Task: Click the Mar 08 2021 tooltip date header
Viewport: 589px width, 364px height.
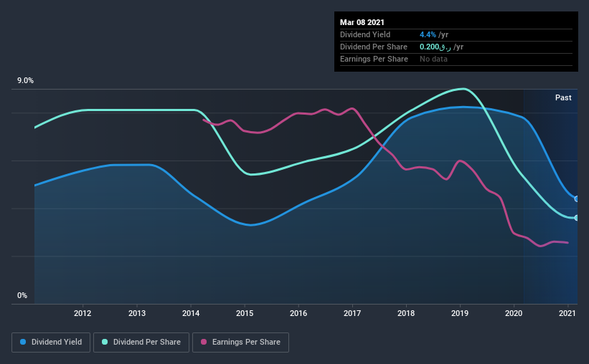Action: [x=362, y=22]
